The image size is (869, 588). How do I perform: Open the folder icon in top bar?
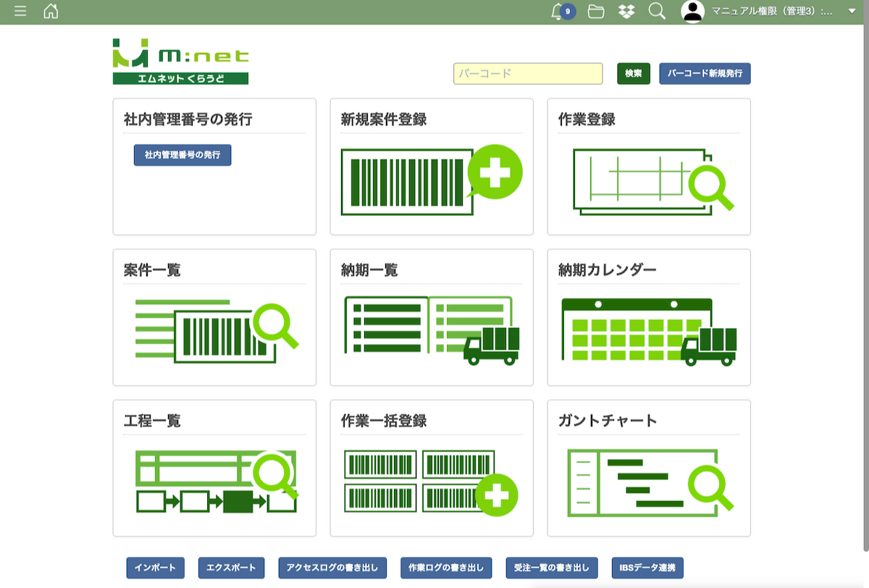596,12
